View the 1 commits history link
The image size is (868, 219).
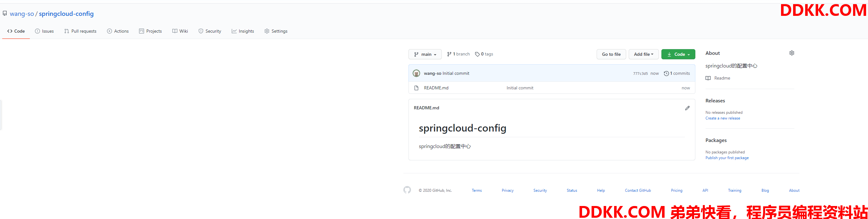click(677, 73)
